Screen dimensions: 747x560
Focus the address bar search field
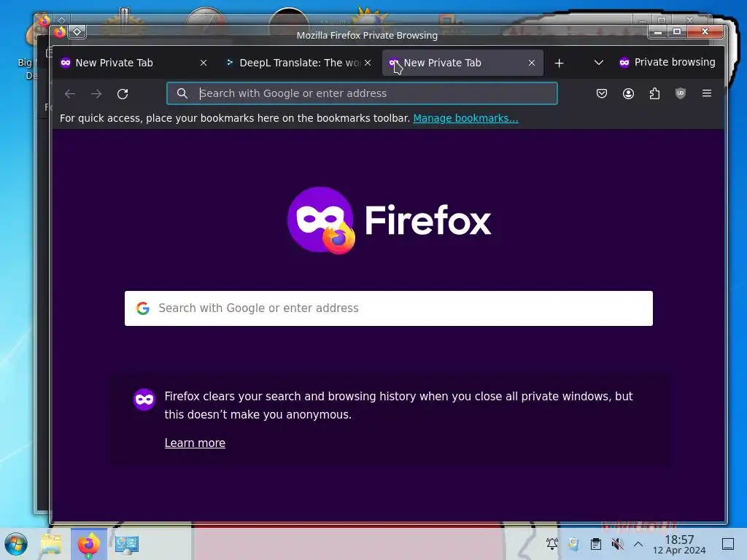[x=362, y=93]
